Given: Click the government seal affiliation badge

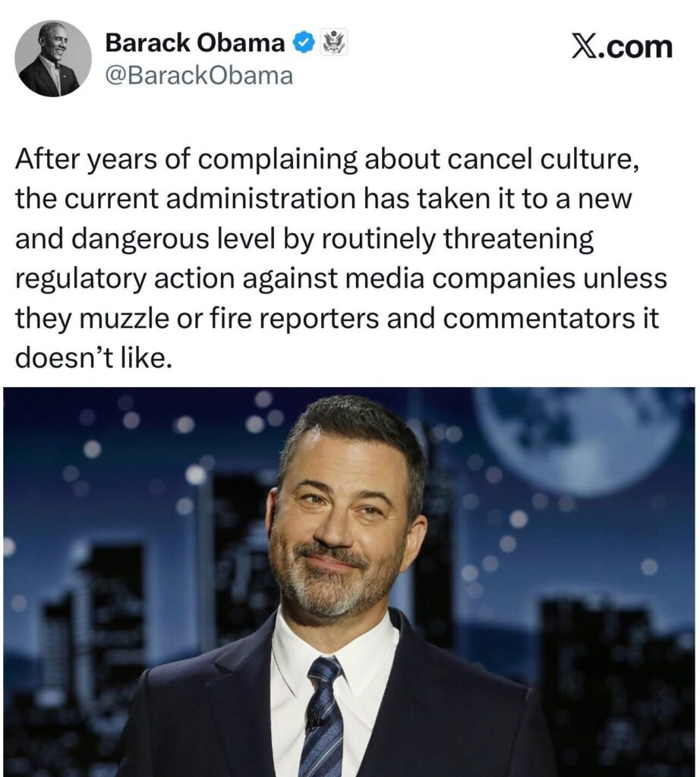Looking at the screenshot, I should (x=335, y=42).
